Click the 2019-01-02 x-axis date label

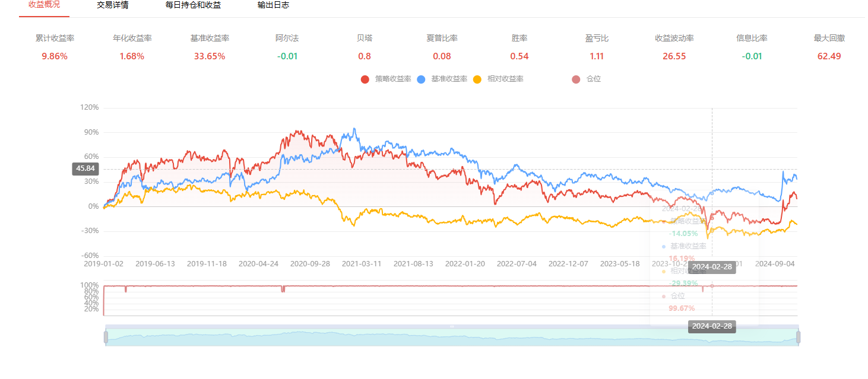click(104, 263)
